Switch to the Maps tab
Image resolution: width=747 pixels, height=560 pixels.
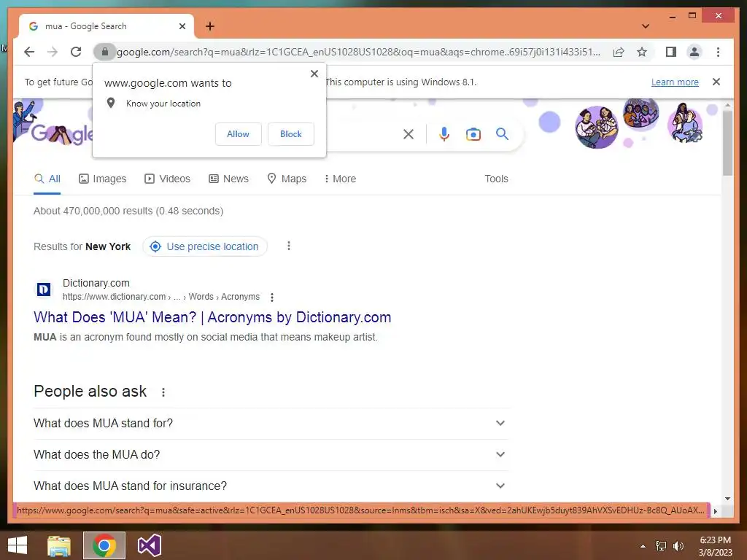(287, 179)
